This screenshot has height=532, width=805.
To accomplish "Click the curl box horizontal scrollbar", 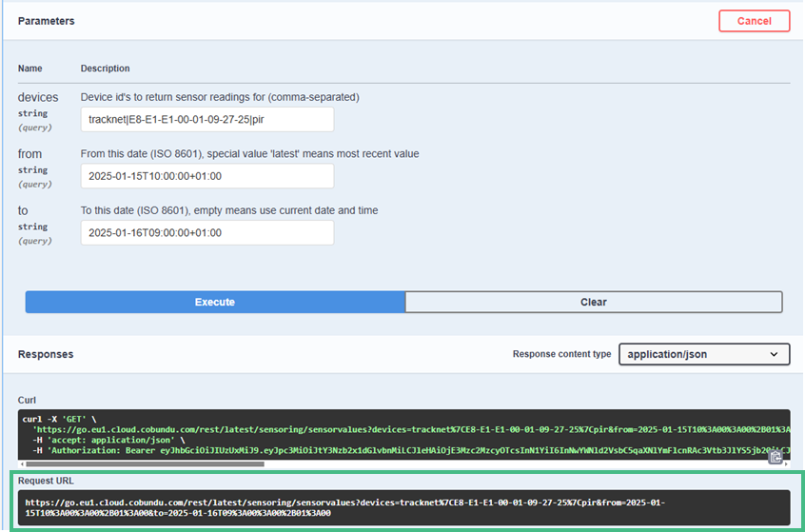I will pyautogui.click(x=145, y=464).
